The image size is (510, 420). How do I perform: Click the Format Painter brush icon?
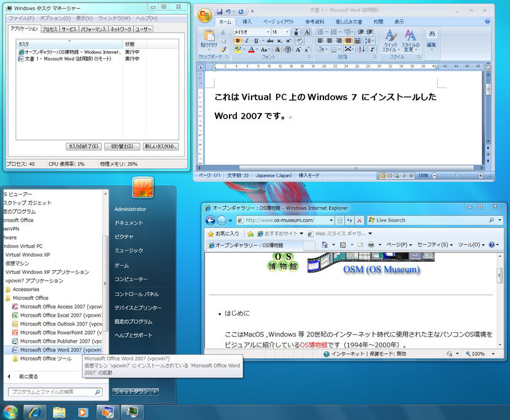tap(223, 50)
